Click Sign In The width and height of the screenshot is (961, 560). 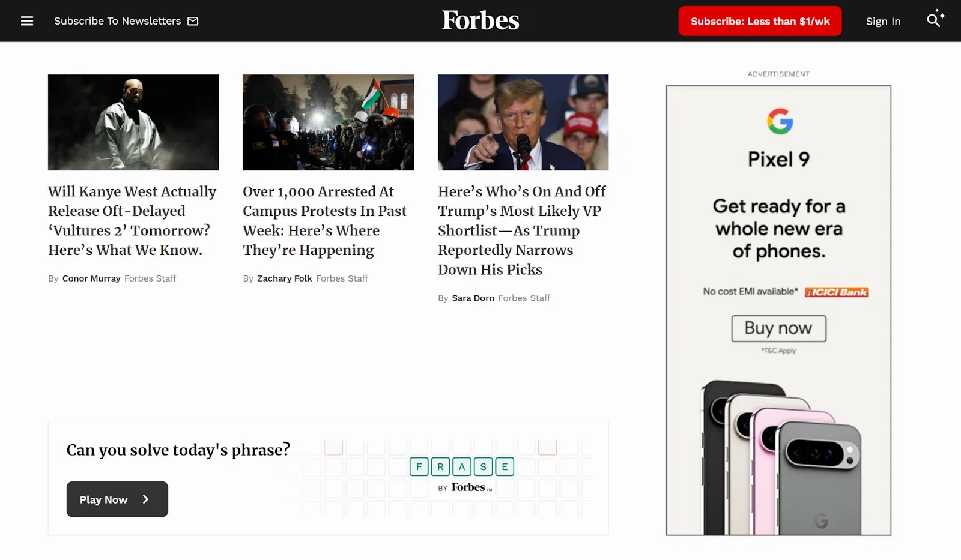pyautogui.click(x=883, y=22)
